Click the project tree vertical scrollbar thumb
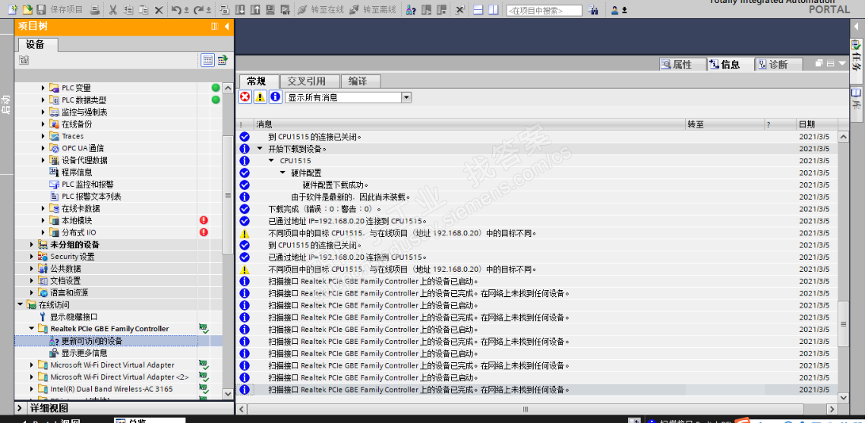The width and height of the screenshot is (868, 423). [228, 195]
